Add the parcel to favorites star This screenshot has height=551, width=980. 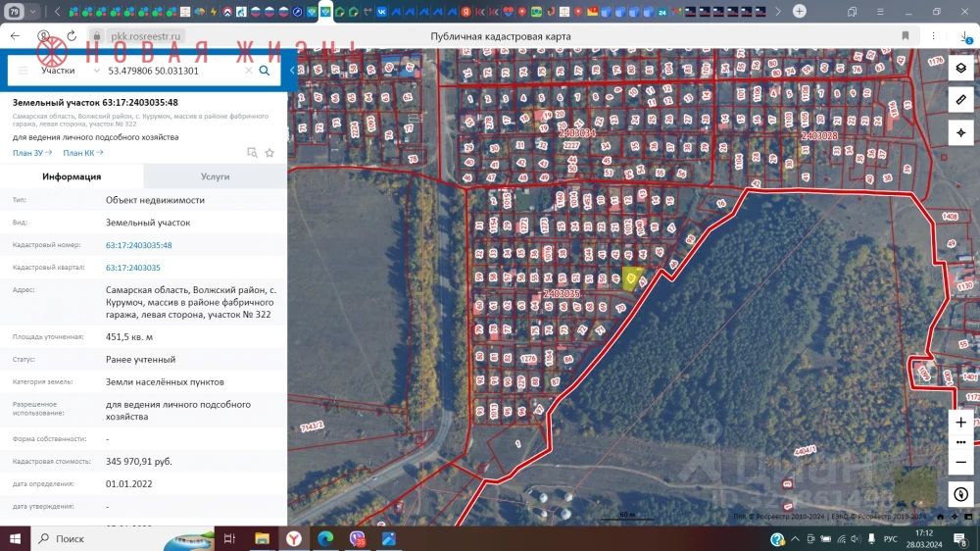pyautogui.click(x=269, y=153)
